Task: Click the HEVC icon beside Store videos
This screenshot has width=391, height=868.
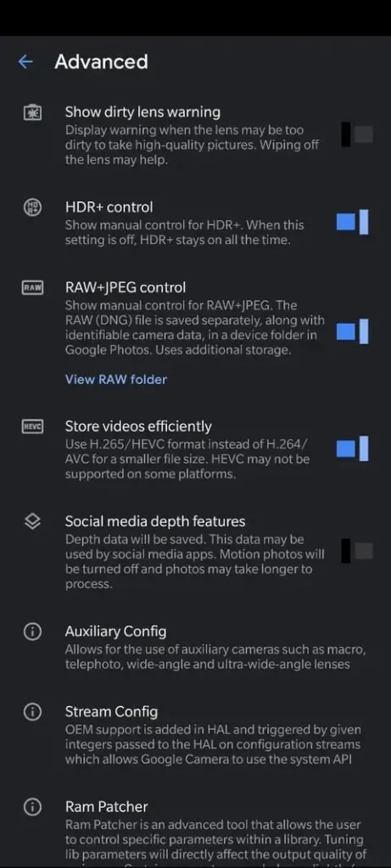Action: (x=33, y=427)
